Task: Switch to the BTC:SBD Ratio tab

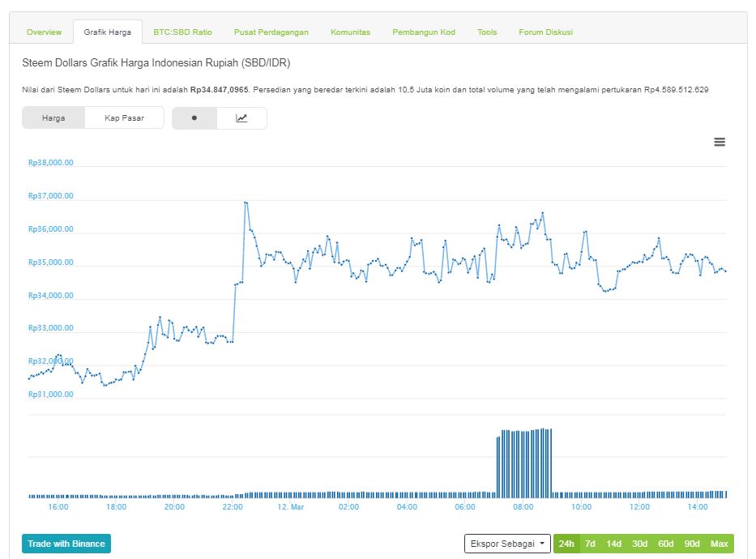Action: pyautogui.click(x=182, y=32)
